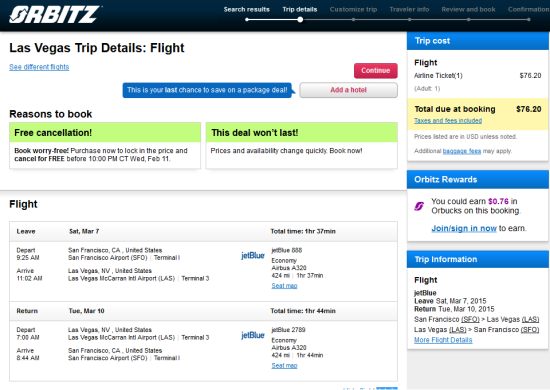The height and width of the screenshot is (390, 550).
Task: Click the Orbitz logo
Action: click(x=55, y=14)
